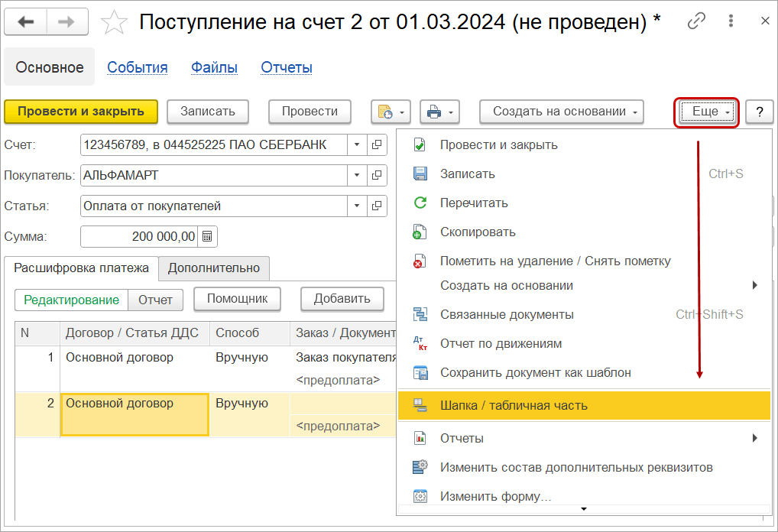Choose Связанные документы menu entry
The image size is (778, 532).
coord(584,314)
